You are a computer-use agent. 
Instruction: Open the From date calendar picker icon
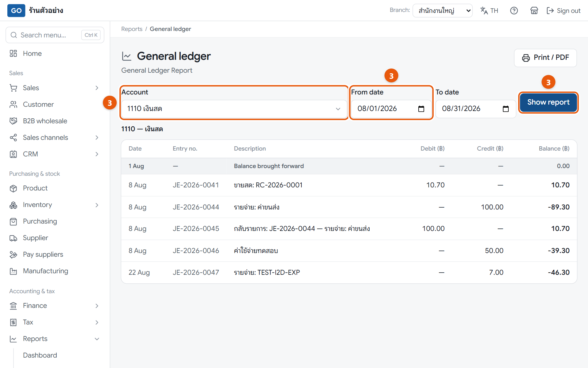coord(421,109)
